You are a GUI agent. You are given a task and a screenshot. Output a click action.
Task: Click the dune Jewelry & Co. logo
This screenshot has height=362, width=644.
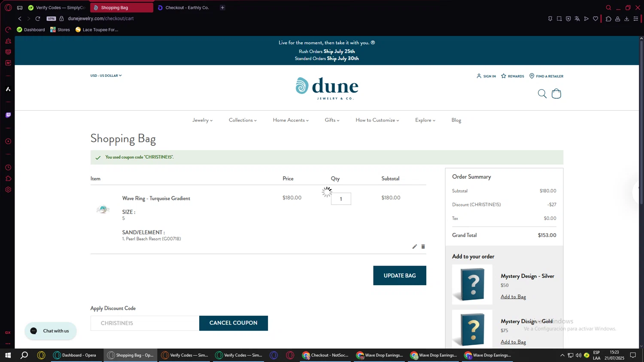[327, 88]
